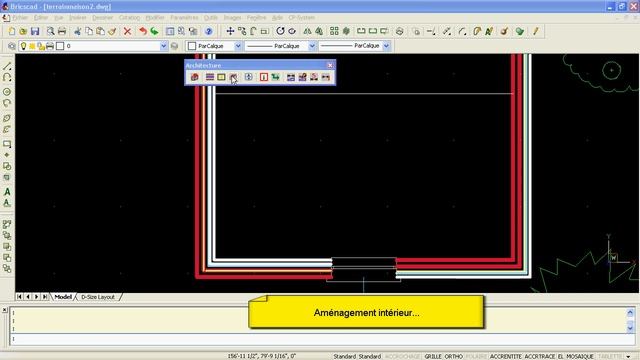Click the Open file icon
640x360 pixels.
[23, 31]
